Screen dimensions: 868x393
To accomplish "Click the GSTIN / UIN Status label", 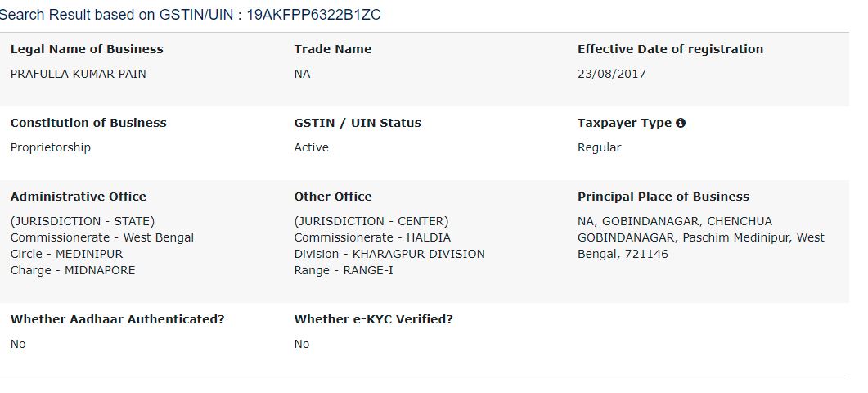I will pos(358,123).
